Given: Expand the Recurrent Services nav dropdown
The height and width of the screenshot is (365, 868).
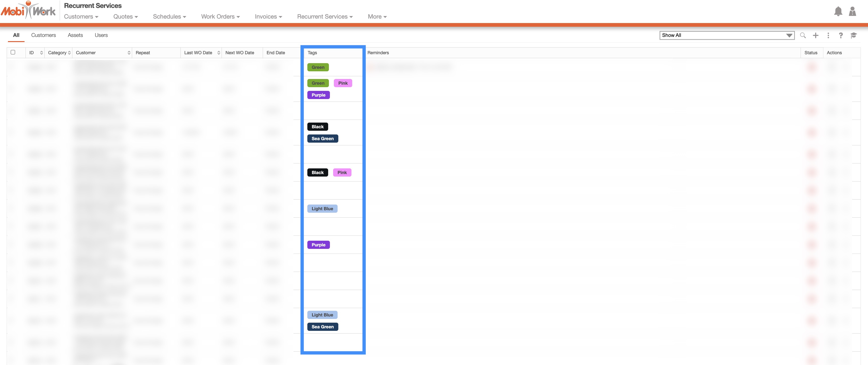Looking at the screenshot, I should coord(325,17).
